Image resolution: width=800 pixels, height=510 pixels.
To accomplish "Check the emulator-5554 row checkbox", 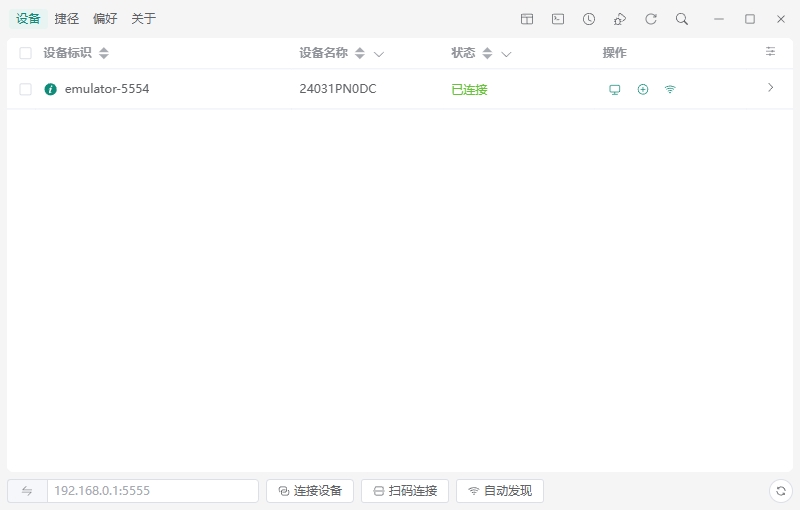I will [26, 89].
